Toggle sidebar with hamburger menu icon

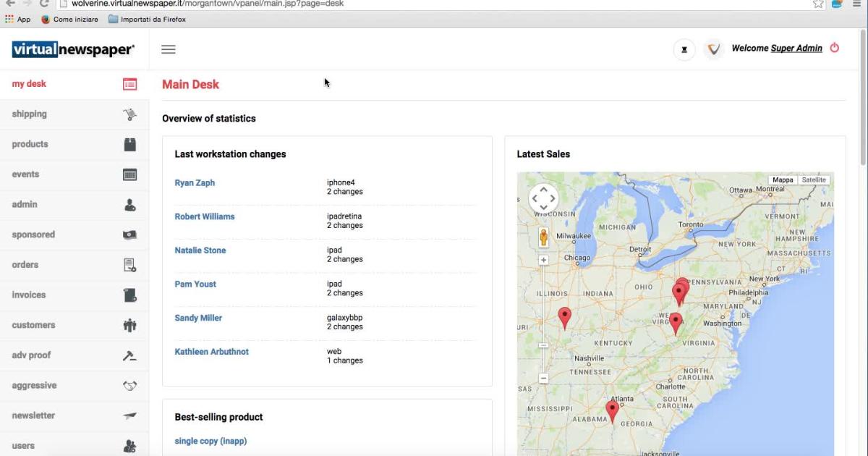tap(169, 49)
